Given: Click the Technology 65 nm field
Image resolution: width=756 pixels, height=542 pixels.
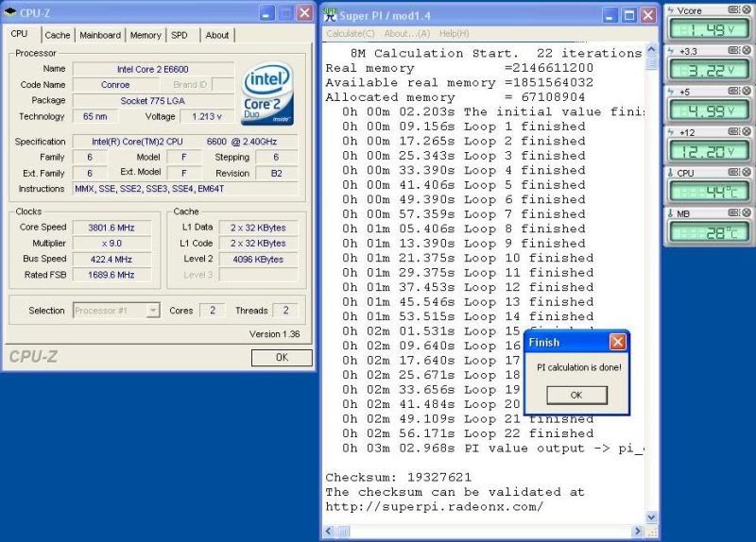Looking at the screenshot, I should tap(95, 116).
